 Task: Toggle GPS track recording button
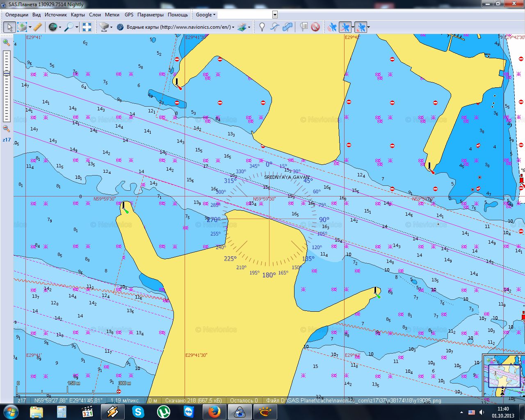[345, 27]
